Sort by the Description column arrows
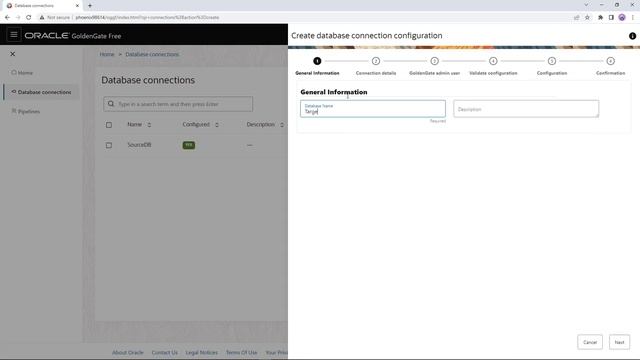Image resolution: width=640 pixels, height=360 pixels. (282, 125)
